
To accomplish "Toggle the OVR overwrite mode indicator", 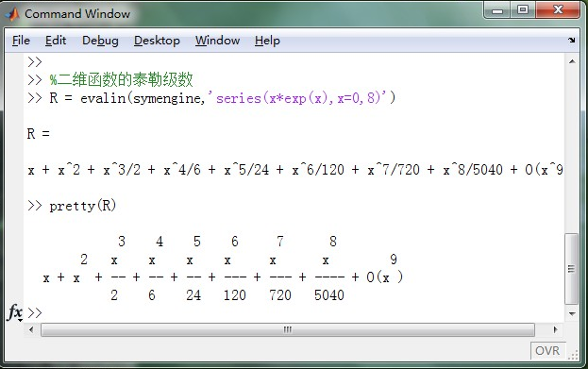I will [547, 351].
